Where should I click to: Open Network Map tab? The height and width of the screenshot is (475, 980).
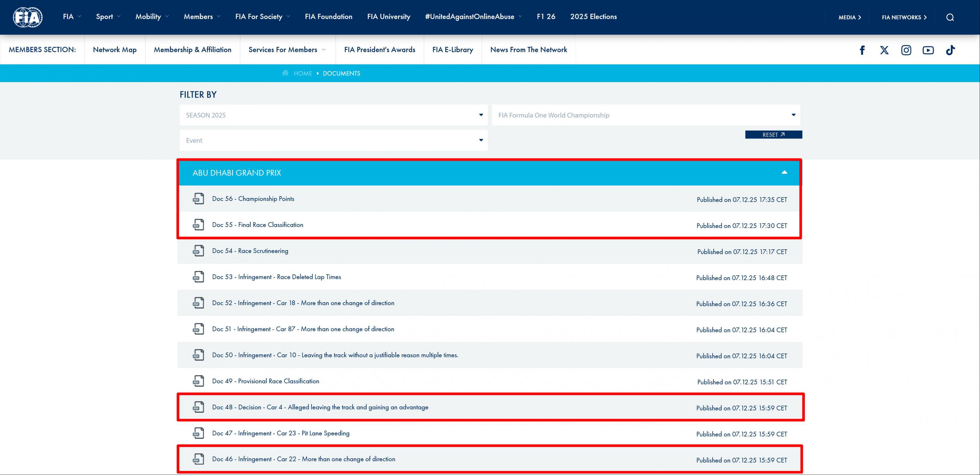pyautogui.click(x=114, y=50)
